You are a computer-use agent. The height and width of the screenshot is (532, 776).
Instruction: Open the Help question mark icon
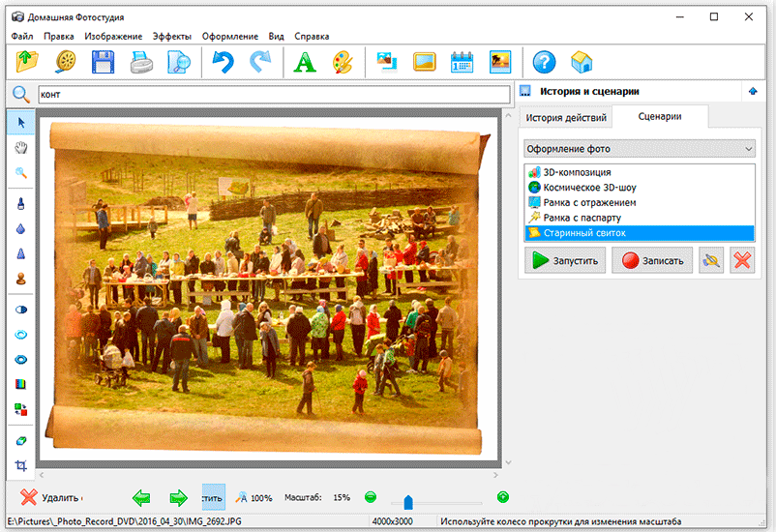(x=544, y=63)
